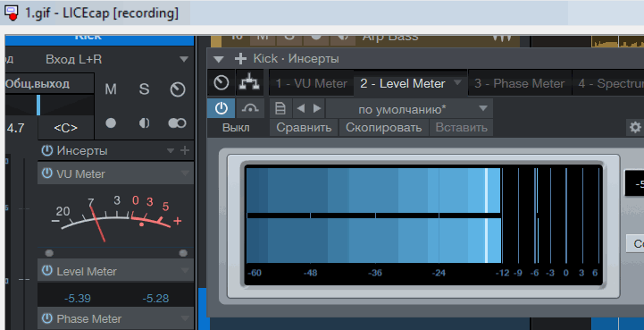
Task: Load previous preset with left arrow
Action: [301, 108]
